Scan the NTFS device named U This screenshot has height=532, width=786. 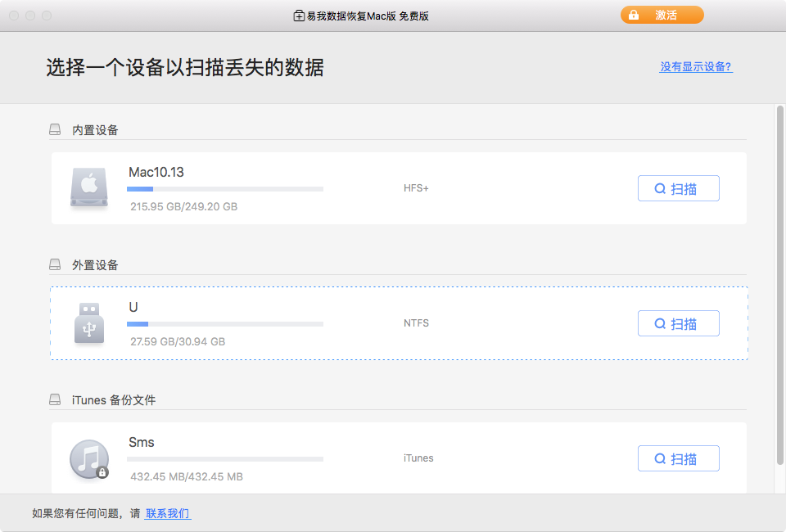678,322
